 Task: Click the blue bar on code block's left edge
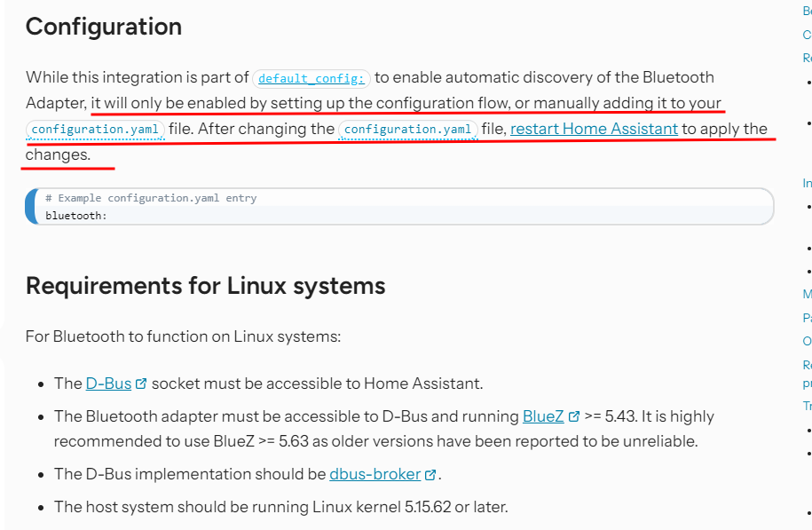[x=31, y=207]
